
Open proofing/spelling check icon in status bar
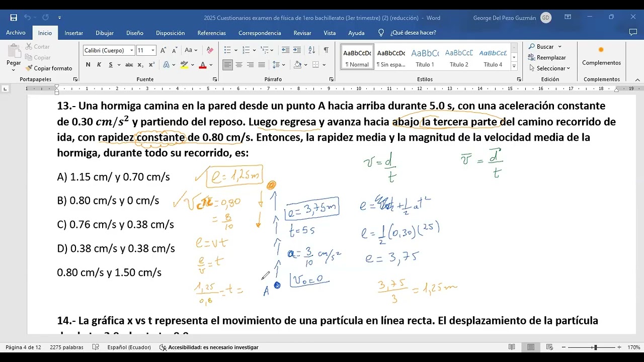tap(96, 347)
